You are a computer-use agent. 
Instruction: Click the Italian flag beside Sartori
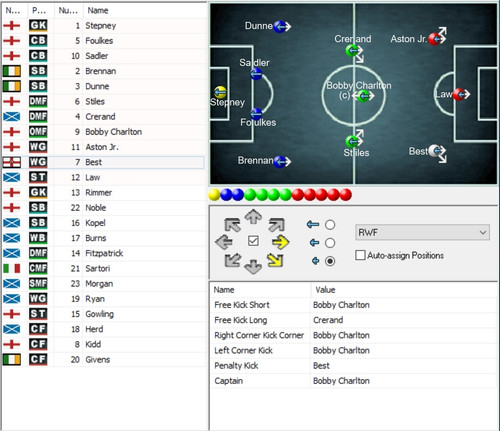(x=12, y=268)
